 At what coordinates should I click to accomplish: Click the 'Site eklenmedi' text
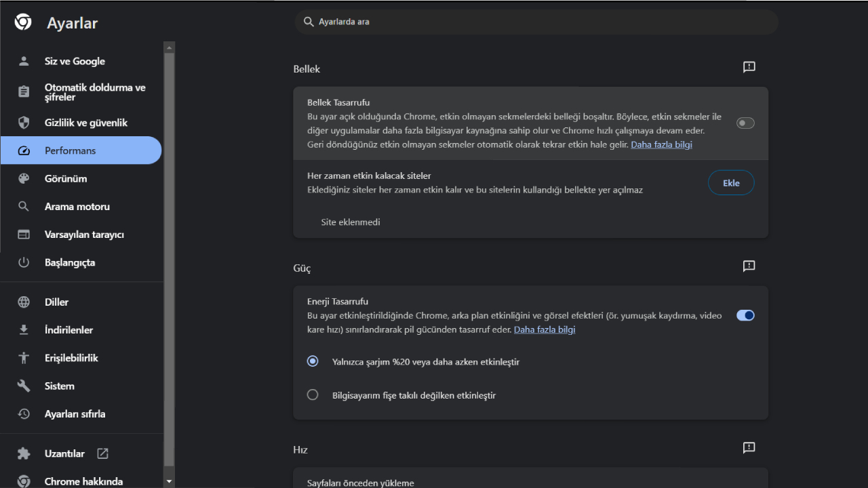(351, 222)
